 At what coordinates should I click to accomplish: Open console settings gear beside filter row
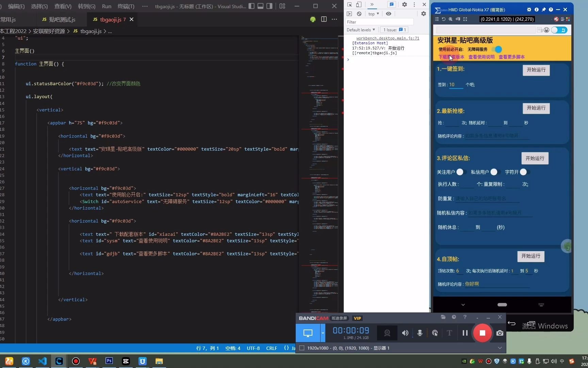[423, 14]
